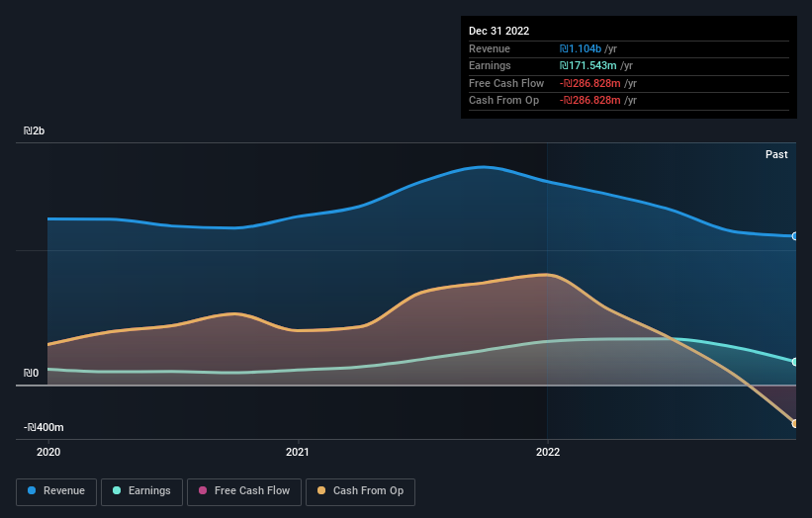Screen dimensions: 812x518
Task: Click the orange Cash From Op legend dot
Action: (321, 490)
